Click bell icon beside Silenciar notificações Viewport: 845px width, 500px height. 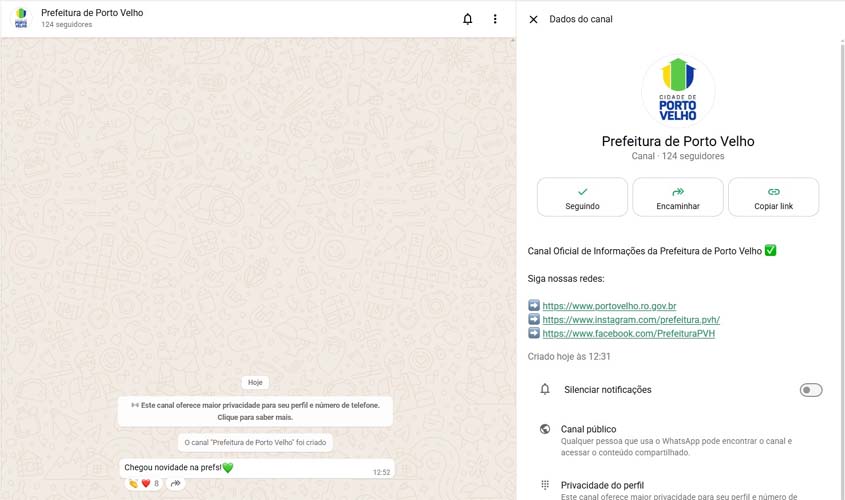pyautogui.click(x=545, y=389)
